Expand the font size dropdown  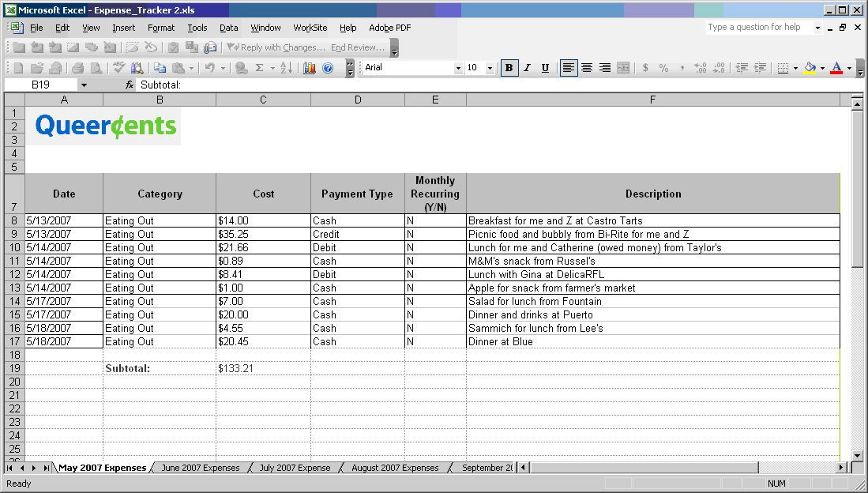(490, 68)
